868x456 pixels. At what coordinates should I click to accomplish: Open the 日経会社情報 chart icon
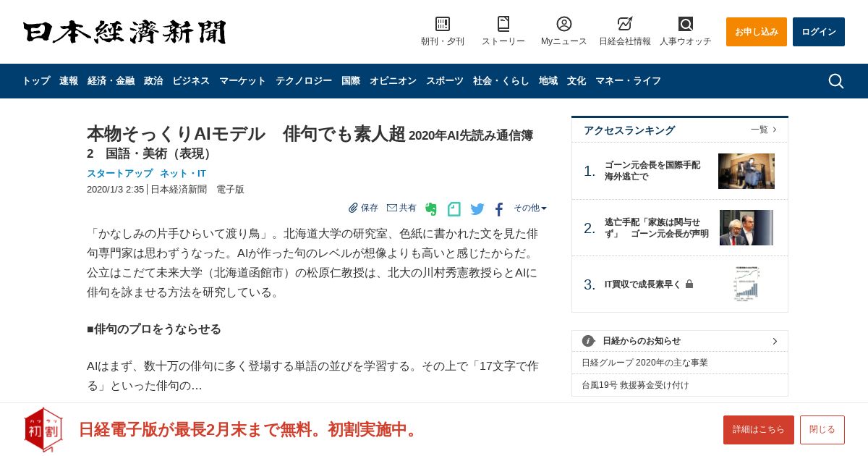625,24
